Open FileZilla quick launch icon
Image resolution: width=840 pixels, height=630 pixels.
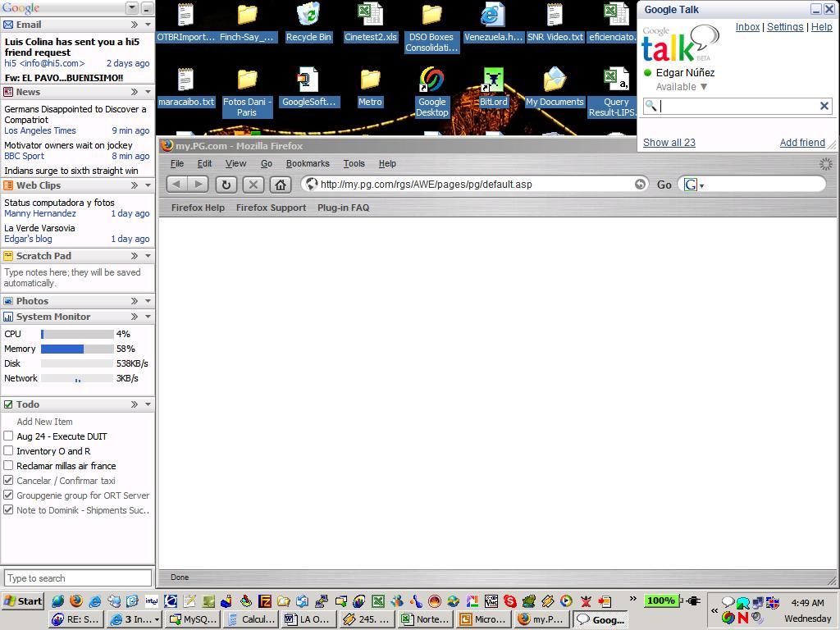point(265,601)
